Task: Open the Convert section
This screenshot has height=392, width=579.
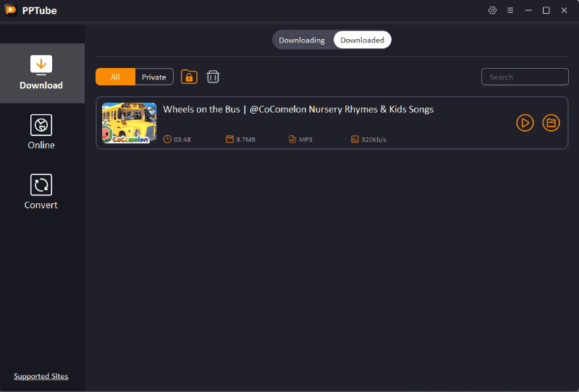Action: [41, 192]
